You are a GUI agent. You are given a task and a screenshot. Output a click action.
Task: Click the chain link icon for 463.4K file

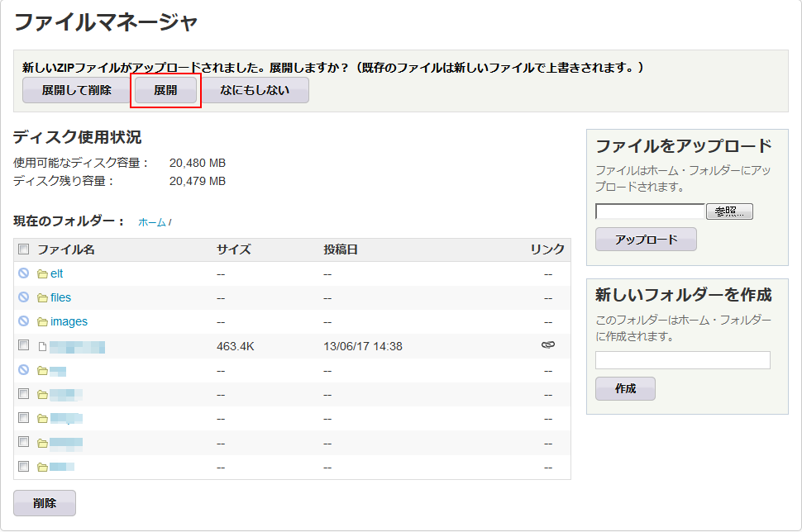coord(548,345)
